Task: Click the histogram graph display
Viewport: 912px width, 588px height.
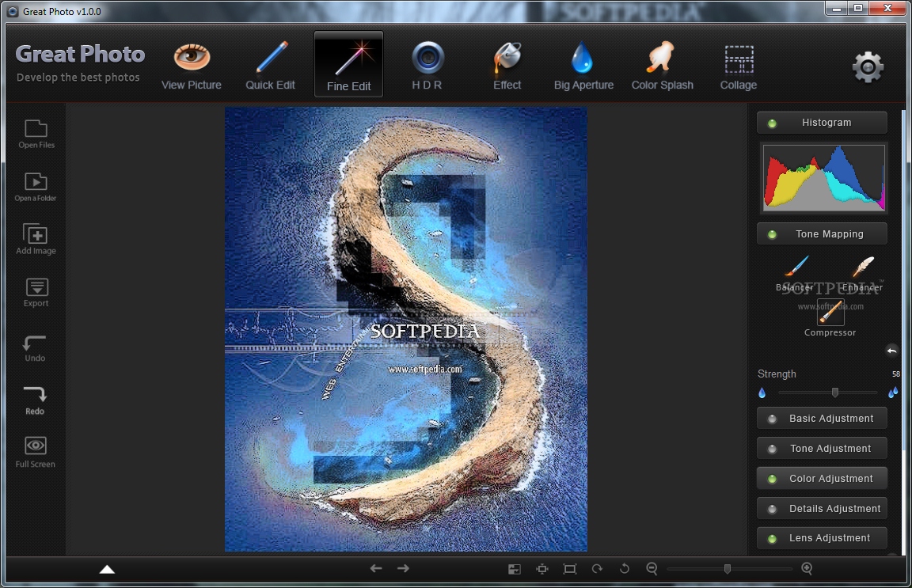Action: point(823,176)
